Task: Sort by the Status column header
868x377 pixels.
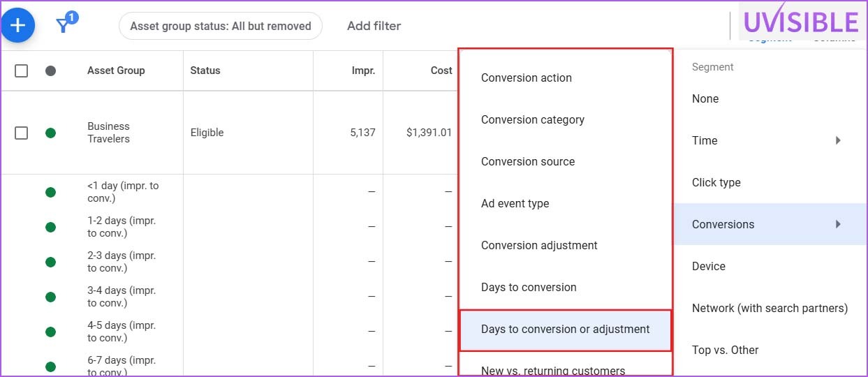Action: [205, 71]
